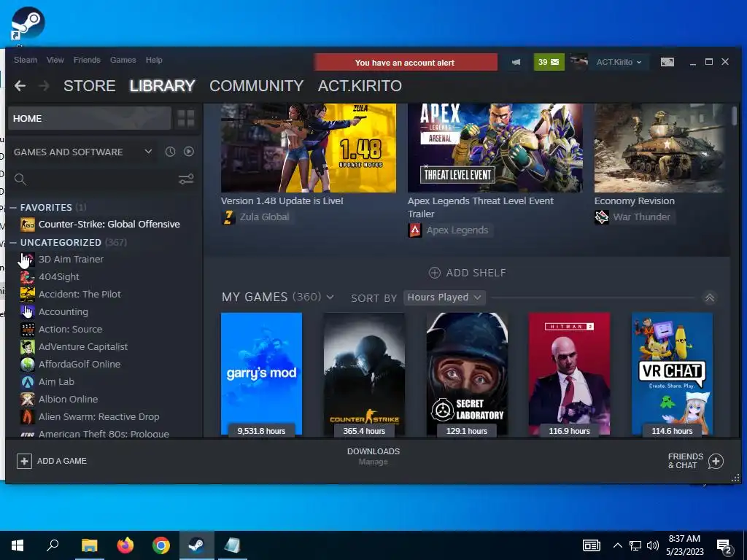Image resolution: width=747 pixels, height=560 pixels.
Task: Open the Help menu
Action: (154, 60)
